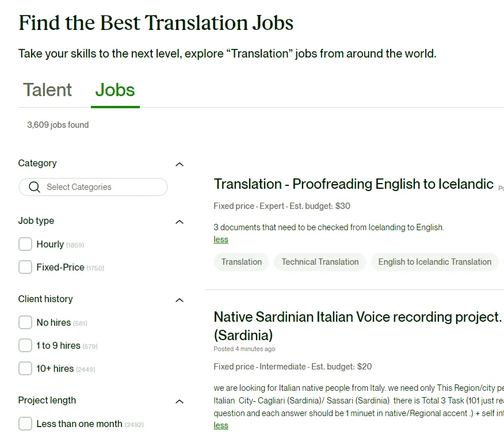The height and width of the screenshot is (438, 504).
Task: Check "Less than one month" project length
Action: (x=25, y=423)
